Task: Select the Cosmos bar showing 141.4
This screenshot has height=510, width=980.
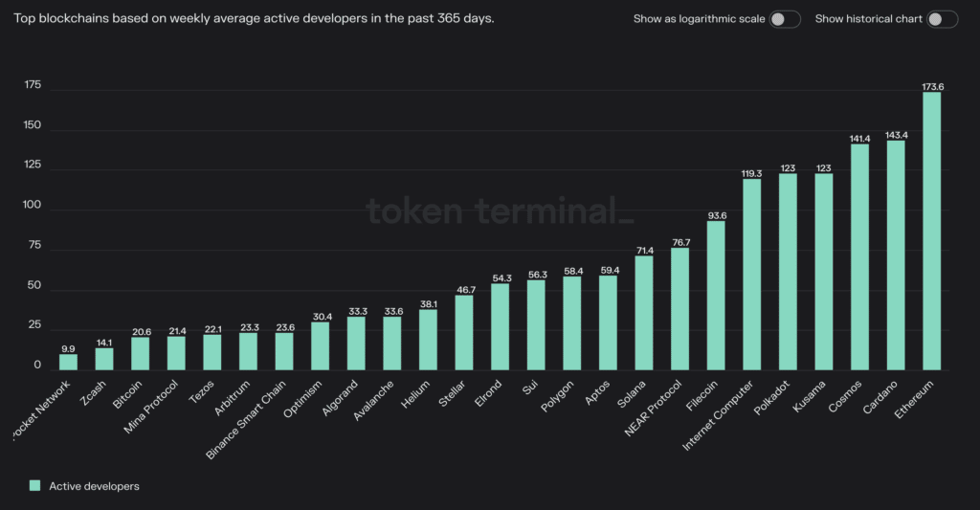Action: coord(859,257)
